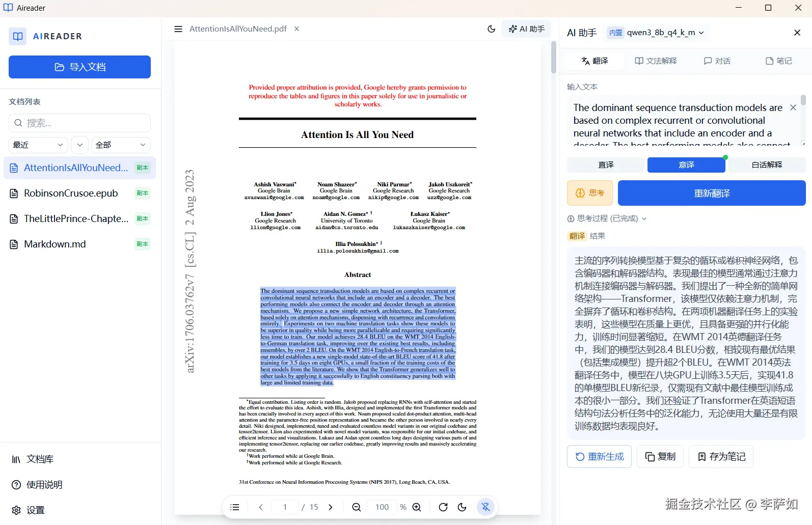Zoom out the PDF view
Viewport: 812px width, 525px height.
[357, 507]
